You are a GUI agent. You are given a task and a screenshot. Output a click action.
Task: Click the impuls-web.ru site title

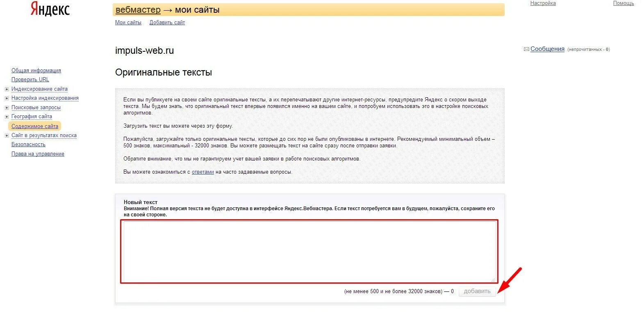point(144,50)
